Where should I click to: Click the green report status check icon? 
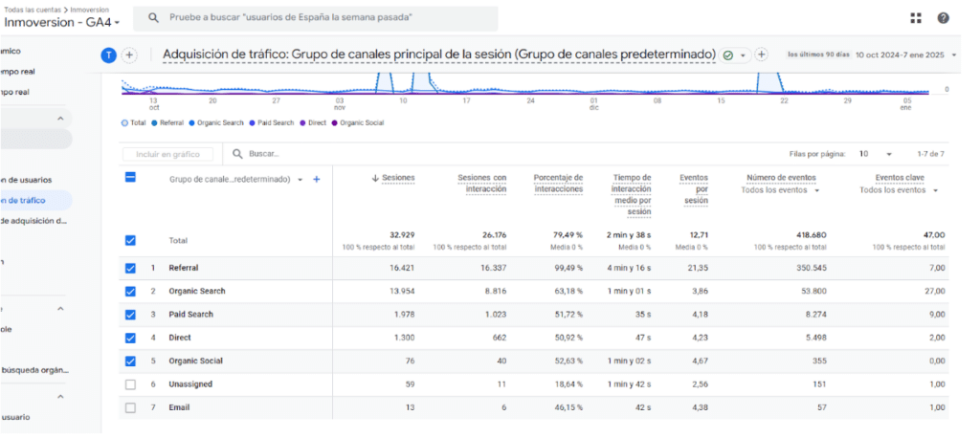coord(728,55)
